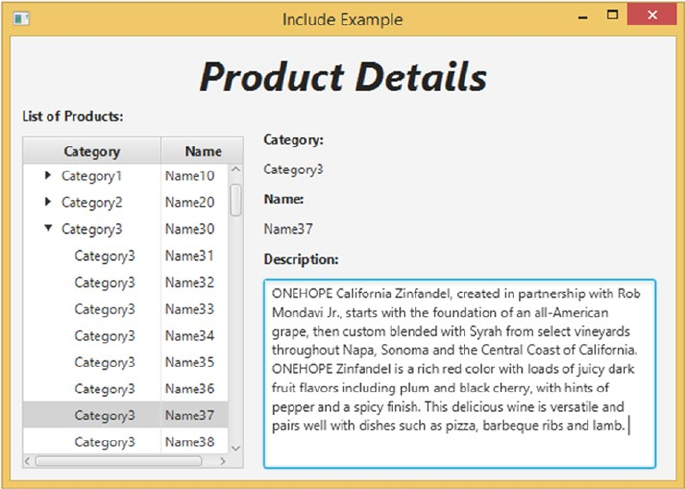This screenshot has width=685, height=489.
Task: Expand the Category2 tree node
Action: [48, 202]
